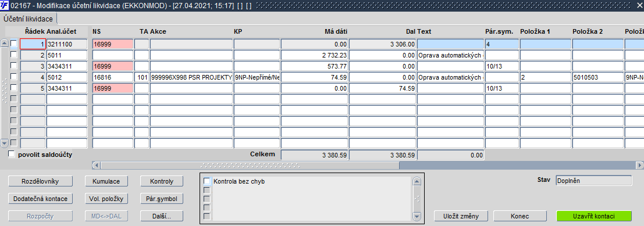Click horizontal scrollbar right arrow

pyautogui.click(x=639, y=165)
